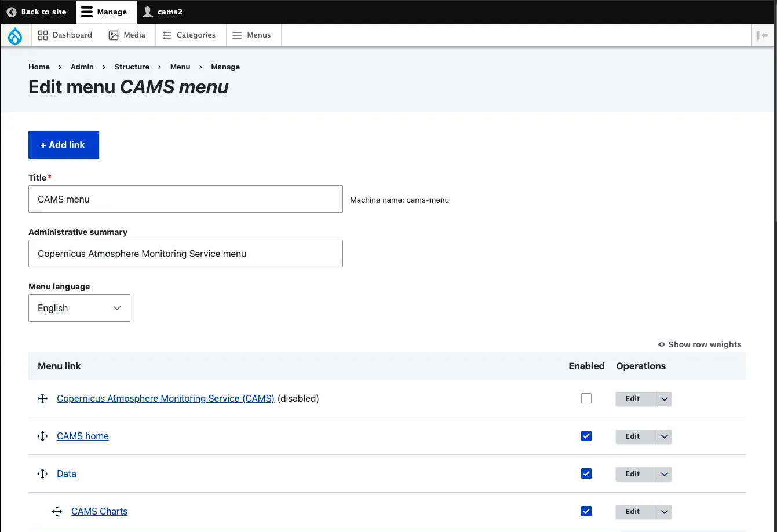Click the Back to site arrow icon
The height and width of the screenshot is (532, 777).
(12, 12)
